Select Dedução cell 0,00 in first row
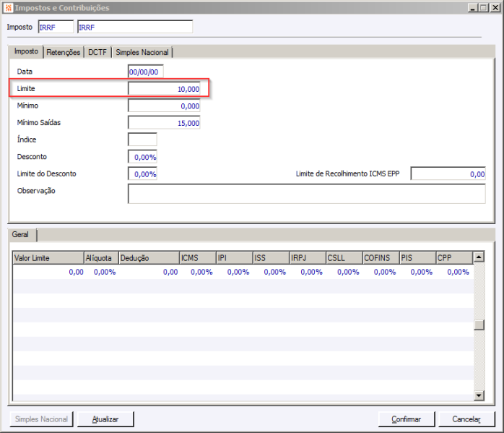 pyautogui.click(x=149, y=272)
